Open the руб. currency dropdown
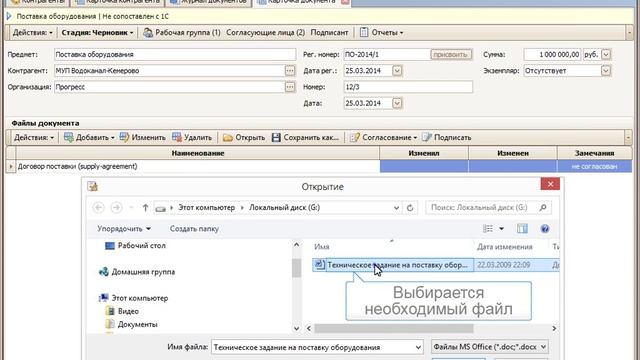This screenshot has height=360, width=640. pos(606,54)
